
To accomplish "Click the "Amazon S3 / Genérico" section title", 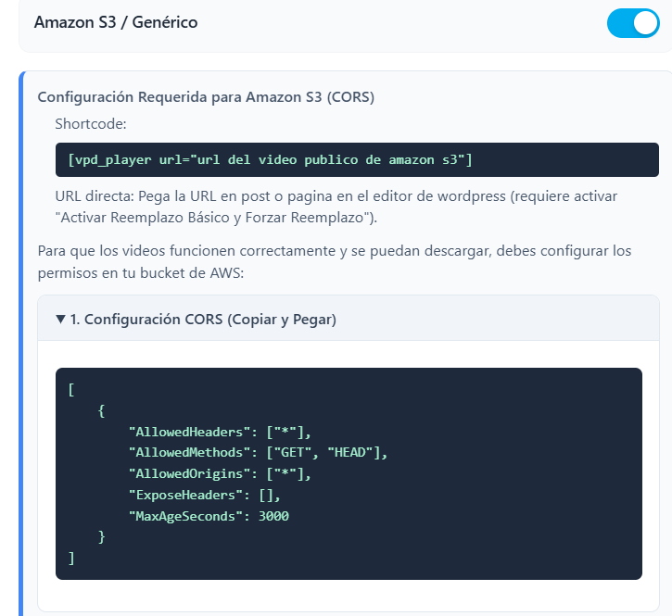I will click(x=116, y=22).
